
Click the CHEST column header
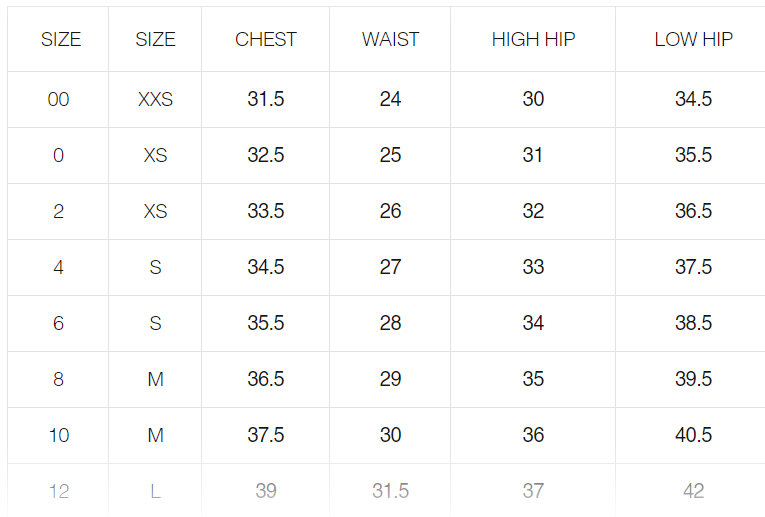click(x=266, y=40)
